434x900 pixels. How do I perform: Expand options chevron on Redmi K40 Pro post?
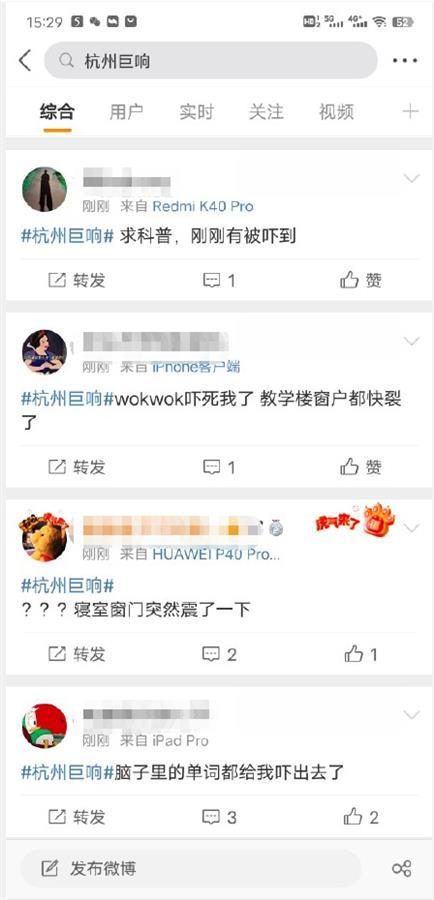(x=412, y=179)
